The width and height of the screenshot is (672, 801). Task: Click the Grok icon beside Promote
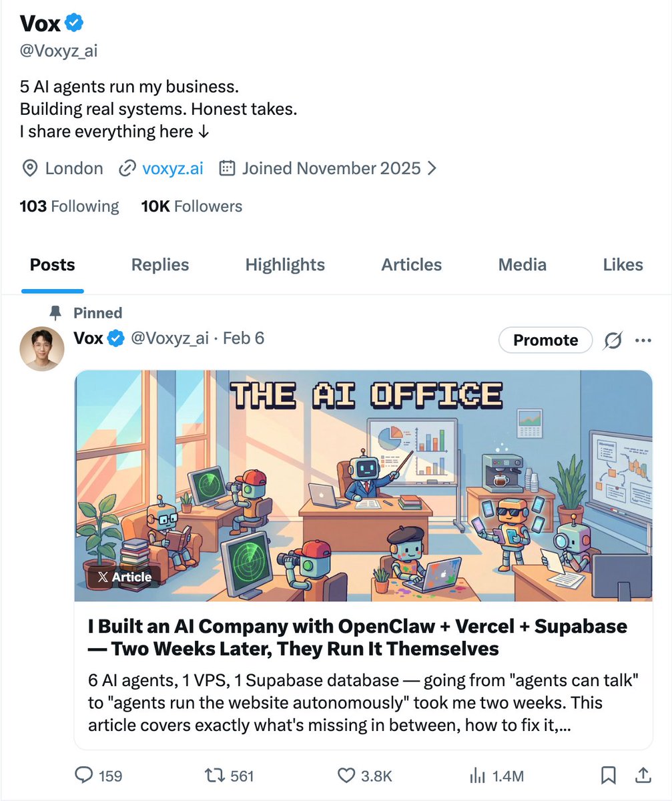(x=613, y=340)
